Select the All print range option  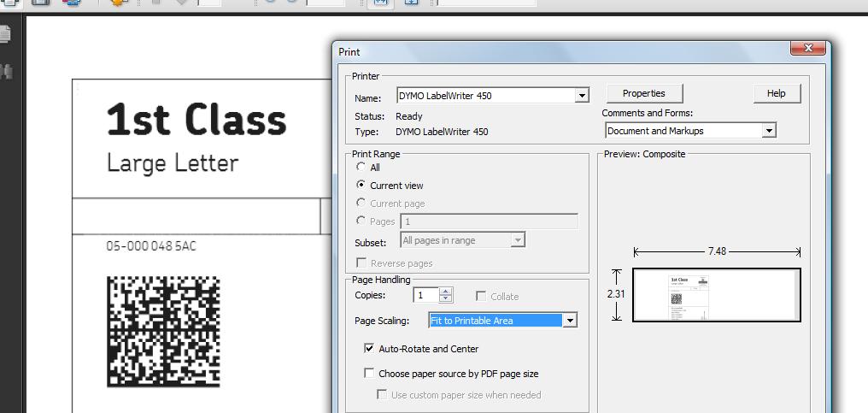[361, 168]
